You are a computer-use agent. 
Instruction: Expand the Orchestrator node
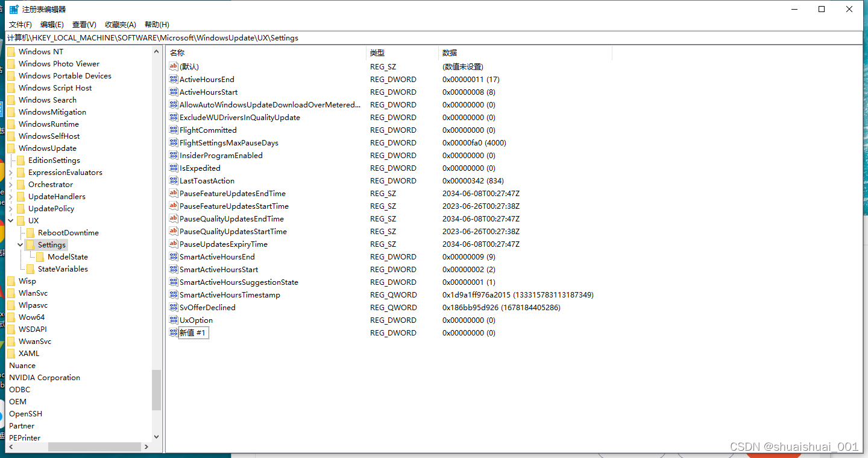pyautogui.click(x=11, y=184)
